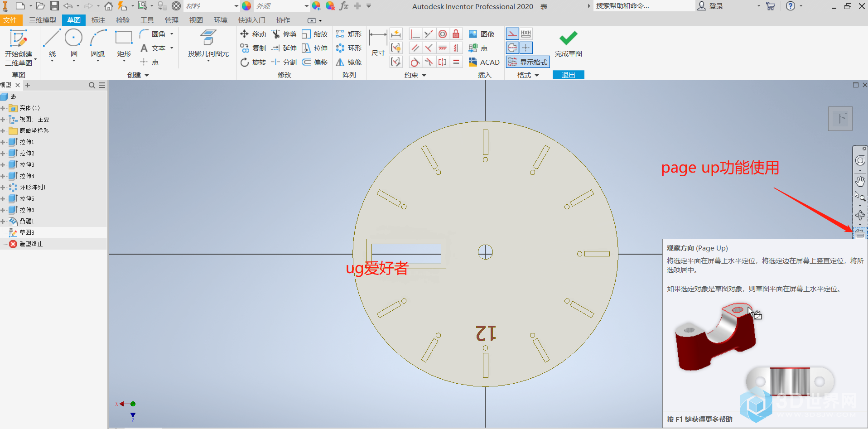The height and width of the screenshot is (429, 868).
Task: Select the Circle (圆) sketch tool
Action: (73, 44)
